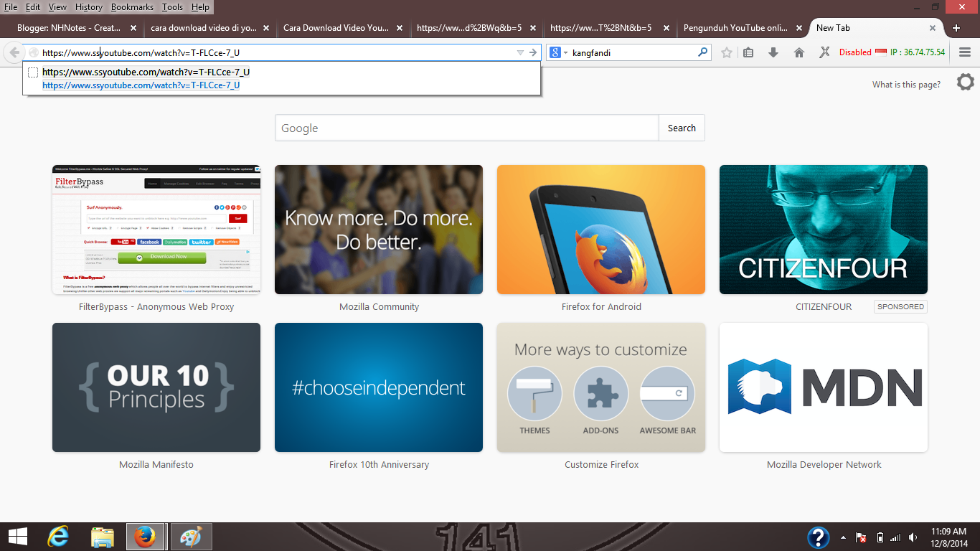Open the Help menu

click(x=200, y=7)
